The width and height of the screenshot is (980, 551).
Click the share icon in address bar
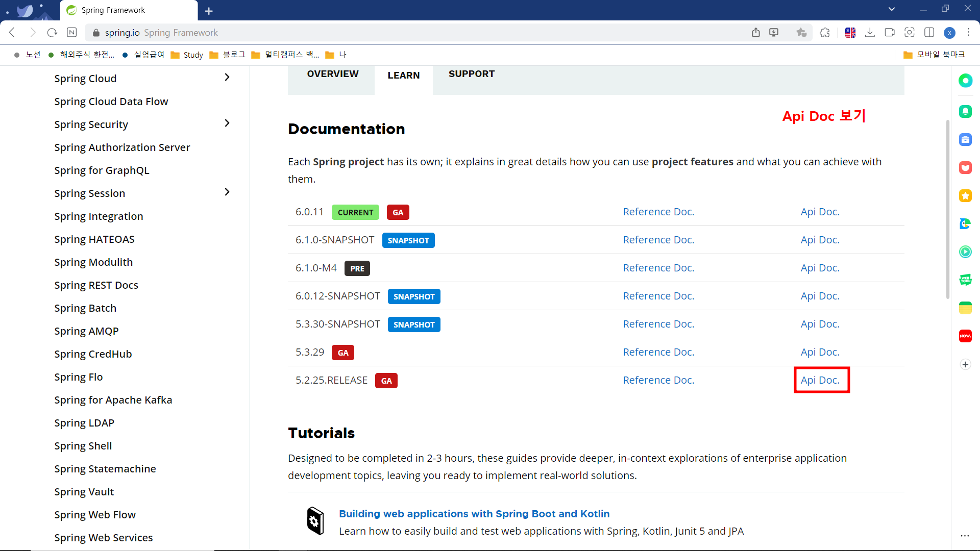pyautogui.click(x=756, y=33)
